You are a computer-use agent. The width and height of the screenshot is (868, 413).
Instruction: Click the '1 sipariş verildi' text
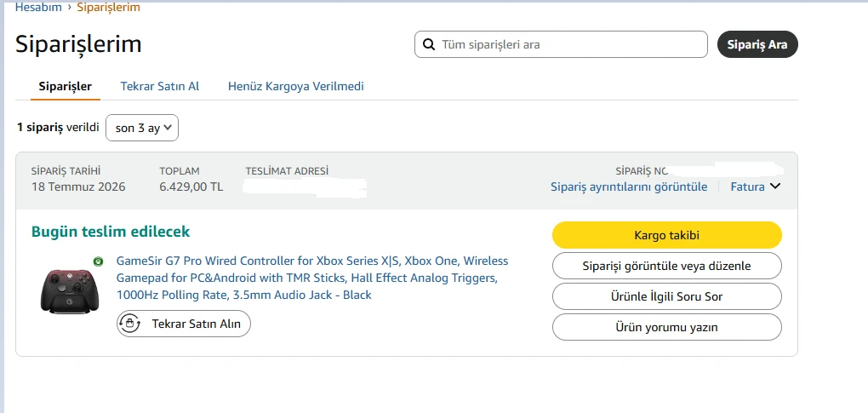[x=58, y=128]
